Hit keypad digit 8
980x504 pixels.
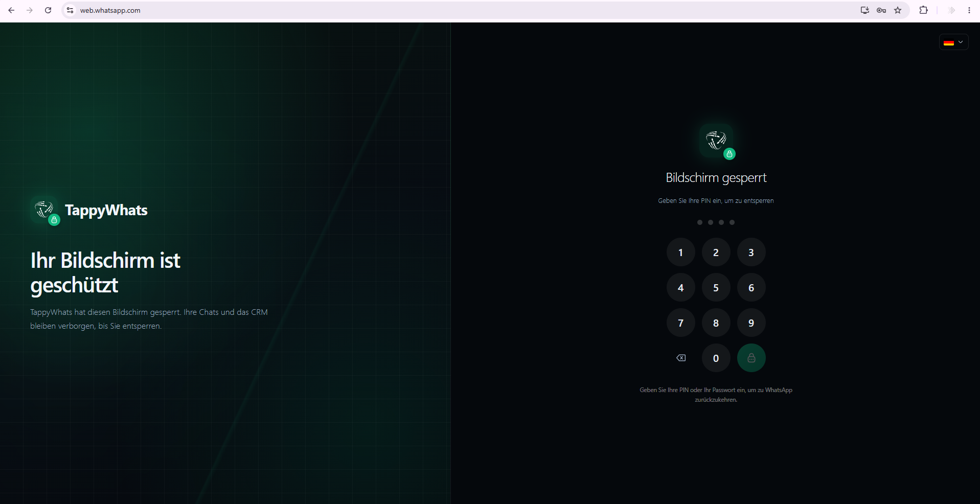[x=716, y=323]
